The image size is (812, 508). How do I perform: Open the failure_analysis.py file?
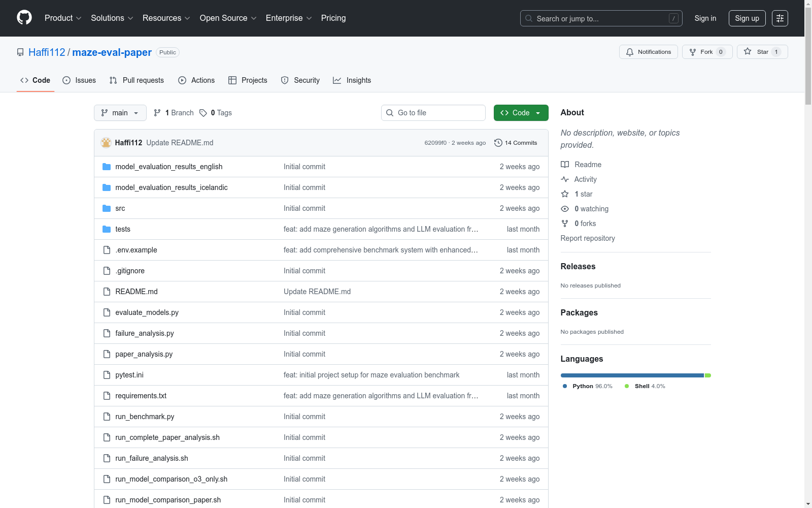pos(145,333)
